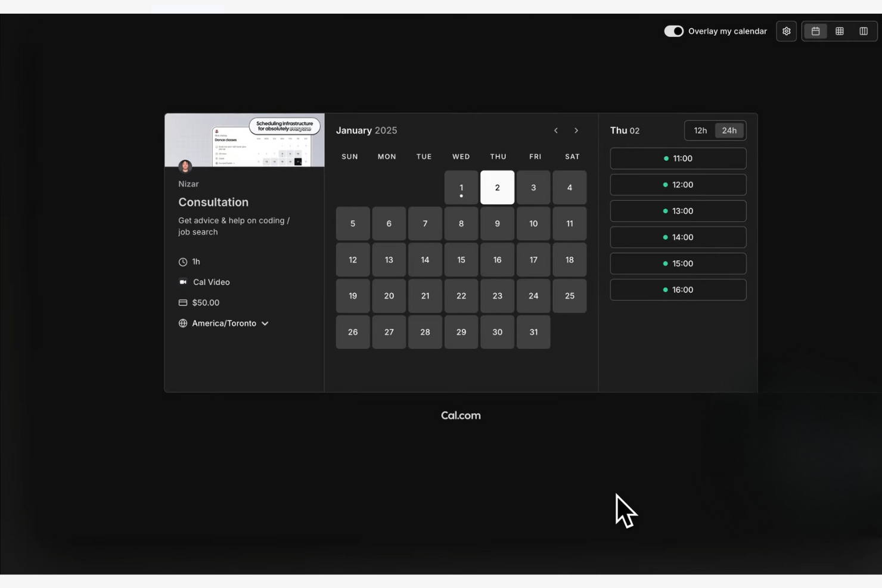
Task: Click the globe icon beside America/Toronto
Action: (x=183, y=323)
